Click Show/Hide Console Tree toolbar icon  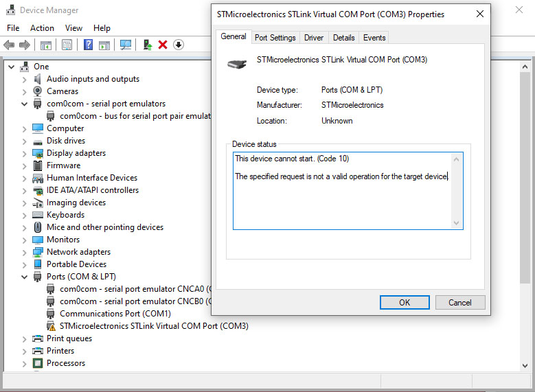(46, 45)
